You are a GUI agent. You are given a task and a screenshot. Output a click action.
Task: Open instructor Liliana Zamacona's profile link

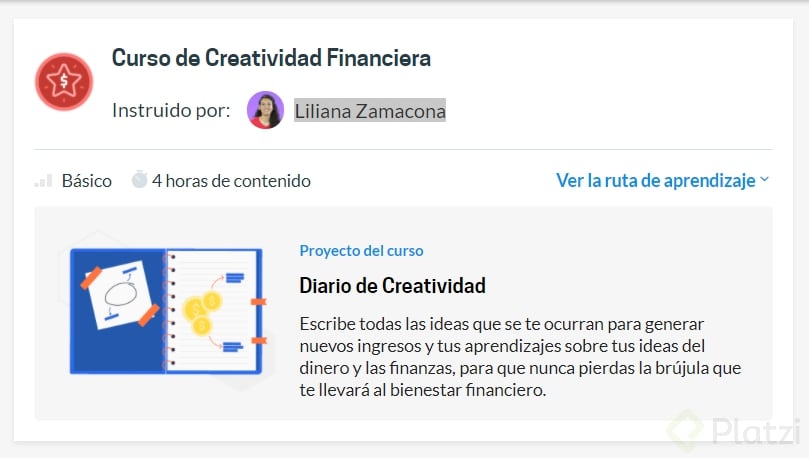(x=369, y=110)
